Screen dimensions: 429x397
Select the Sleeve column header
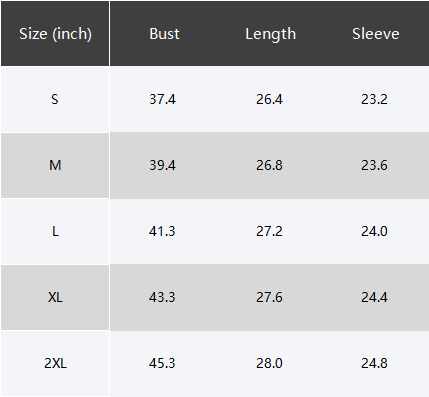click(376, 34)
